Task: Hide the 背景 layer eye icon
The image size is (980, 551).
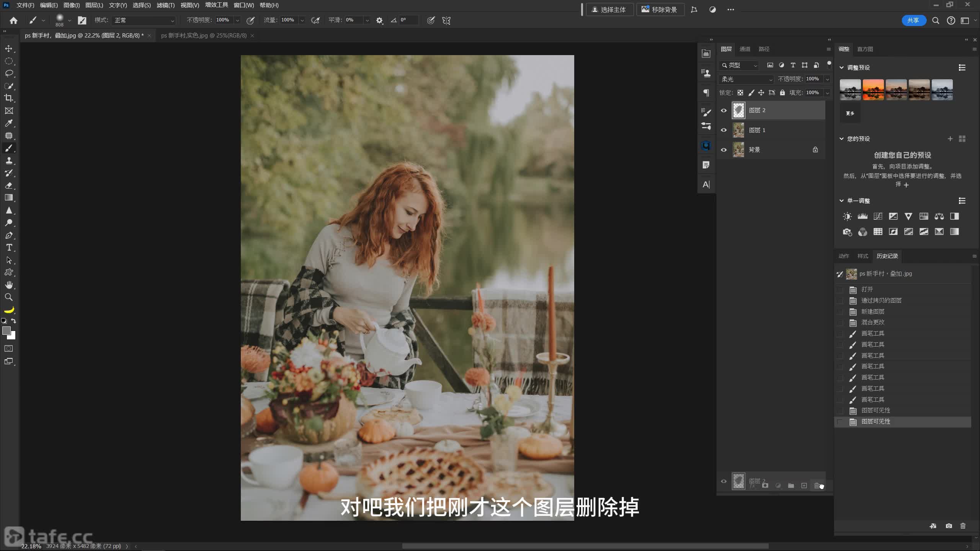Action: click(x=724, y=150)
